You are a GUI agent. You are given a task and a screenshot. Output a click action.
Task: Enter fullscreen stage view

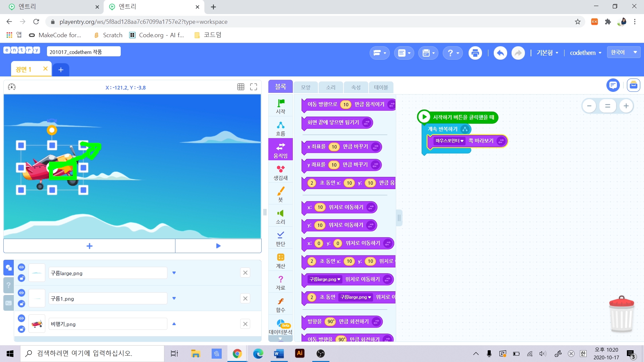(254, 87)
